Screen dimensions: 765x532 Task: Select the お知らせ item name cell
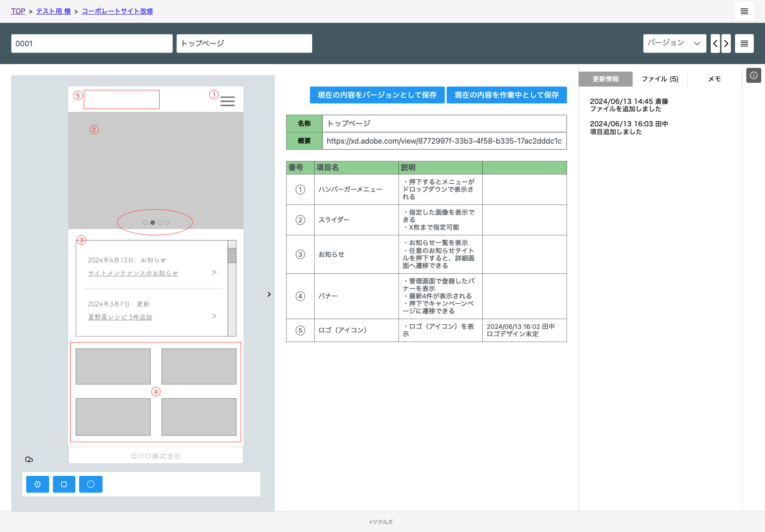point(356,255)
